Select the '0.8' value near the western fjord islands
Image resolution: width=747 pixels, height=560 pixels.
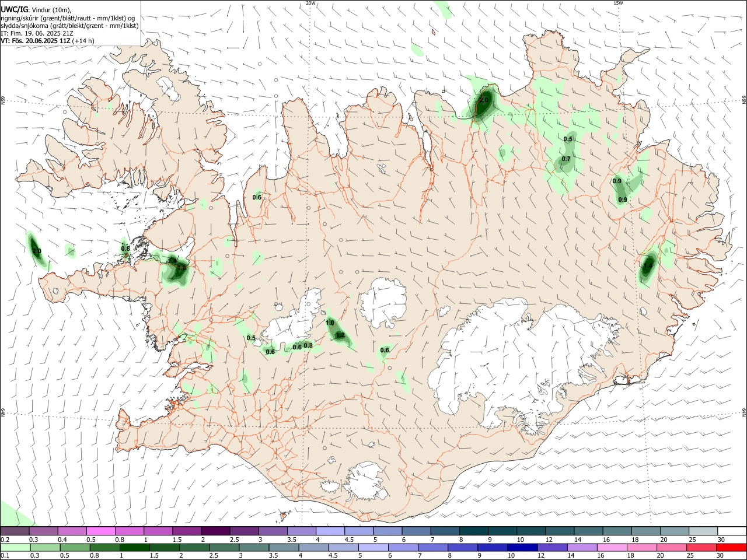click(x=125, y=249)
